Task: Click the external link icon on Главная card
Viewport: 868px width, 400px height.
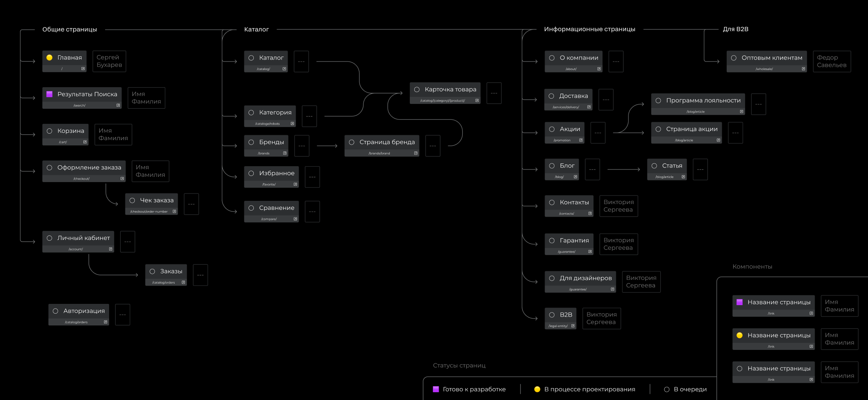Action: pos(83,69)
